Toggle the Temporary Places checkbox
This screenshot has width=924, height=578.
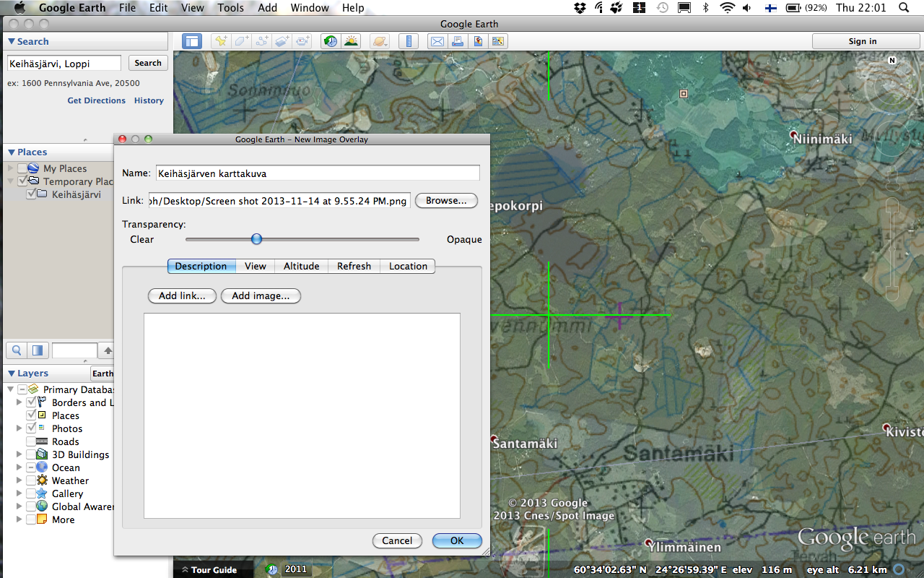[22, 181]
